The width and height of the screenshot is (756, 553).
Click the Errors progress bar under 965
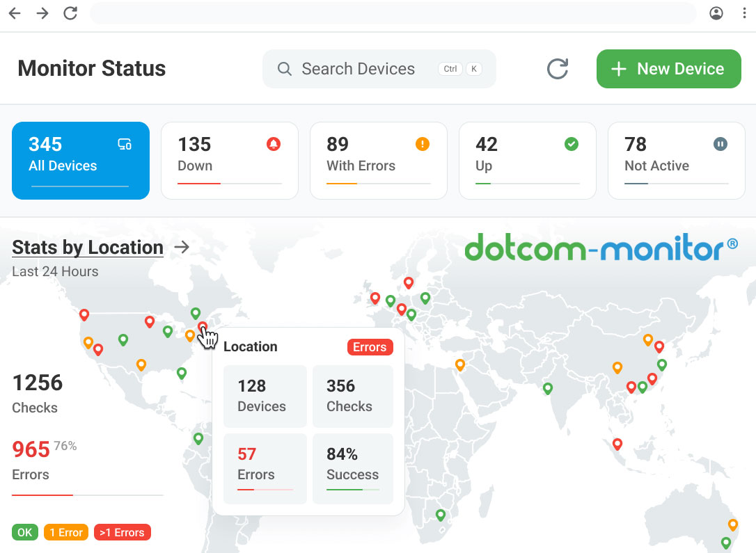[88, 495]
